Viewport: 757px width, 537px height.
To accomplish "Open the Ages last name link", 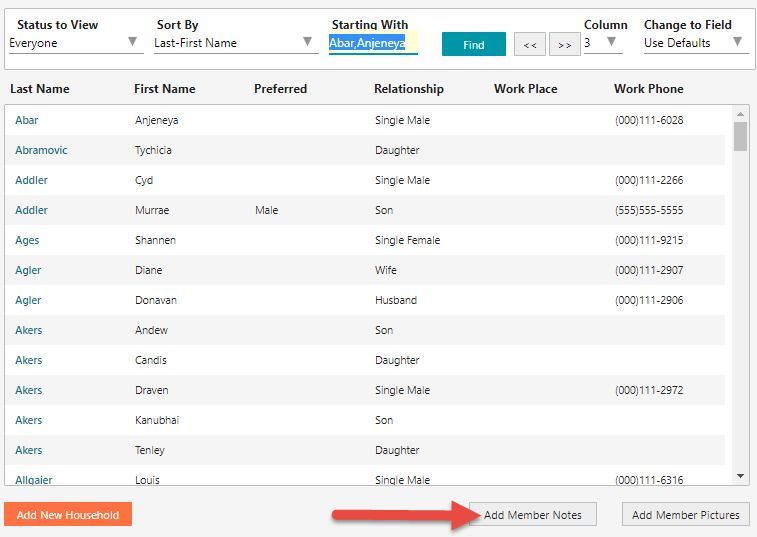I will [x=27, y=240].
